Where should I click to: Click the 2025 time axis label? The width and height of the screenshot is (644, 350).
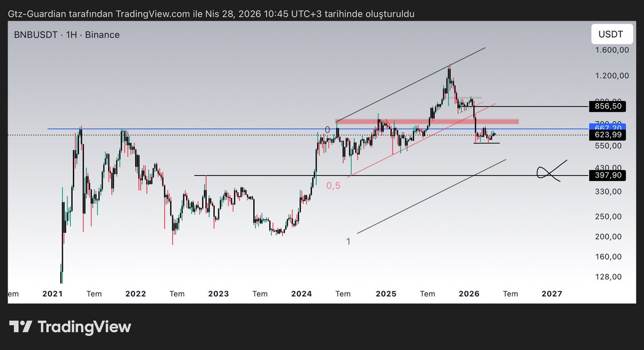(x=386, y=294)
